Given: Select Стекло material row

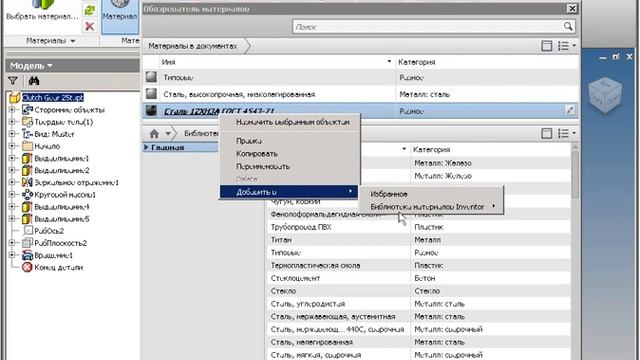Looking at the screenshot, I should pos(418,291).
